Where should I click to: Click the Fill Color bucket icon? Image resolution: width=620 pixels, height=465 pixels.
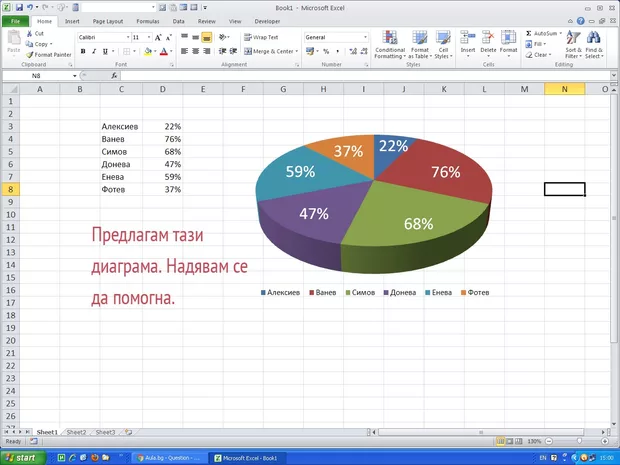(148, 51)
